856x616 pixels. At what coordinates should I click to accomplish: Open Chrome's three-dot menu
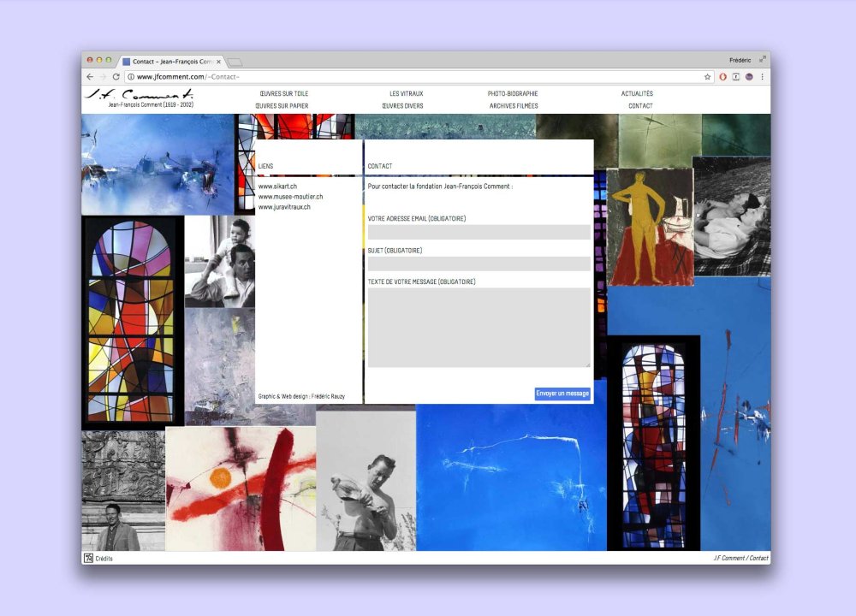tap(762, 77)
